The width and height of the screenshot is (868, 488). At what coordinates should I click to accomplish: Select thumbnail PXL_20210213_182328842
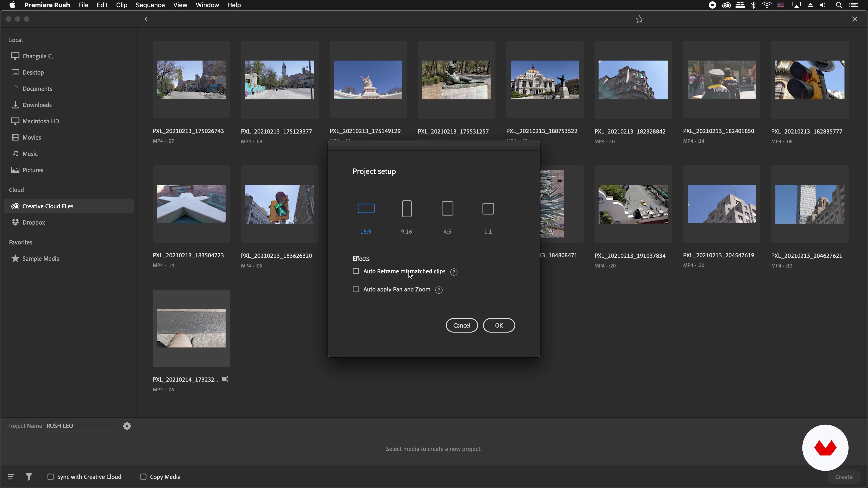point(633,80)
